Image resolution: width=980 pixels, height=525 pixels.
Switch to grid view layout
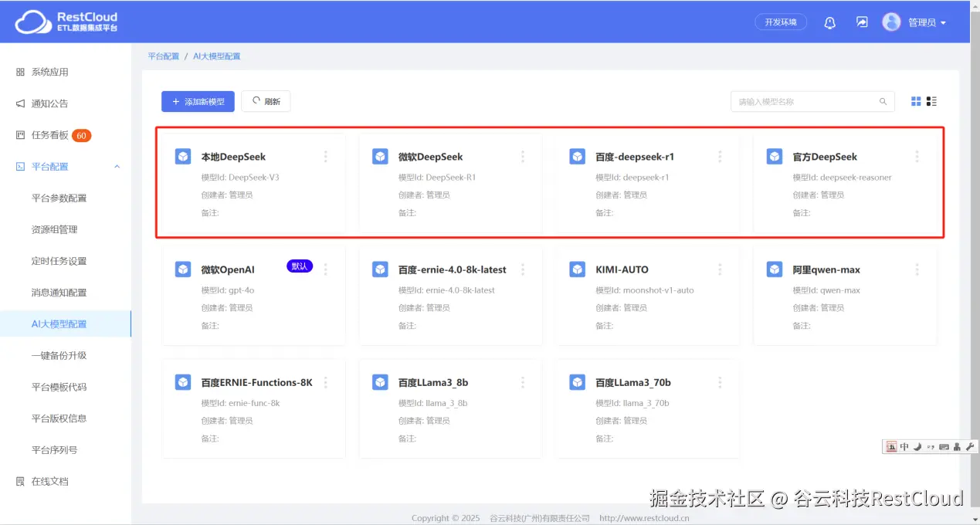(x=915, y=100)
